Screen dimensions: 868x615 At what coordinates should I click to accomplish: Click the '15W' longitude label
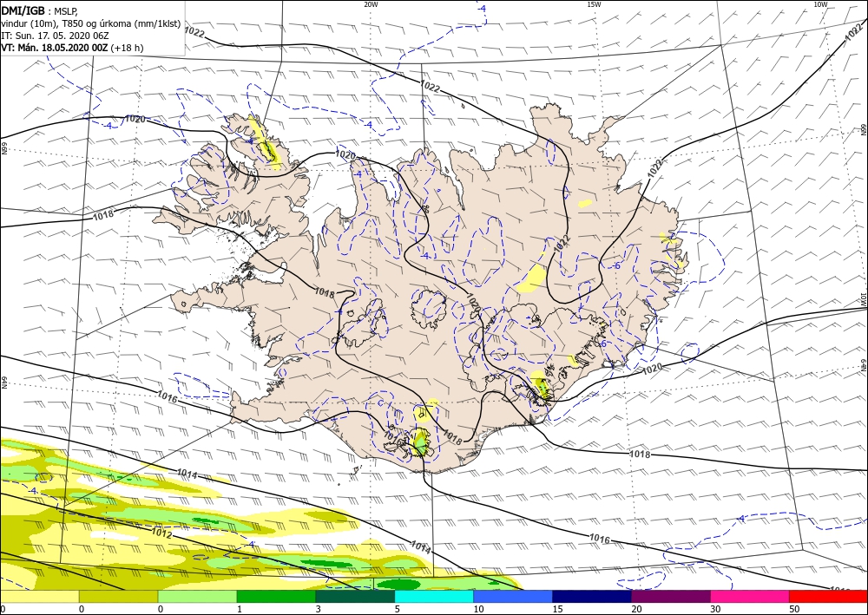click(594, 4)
